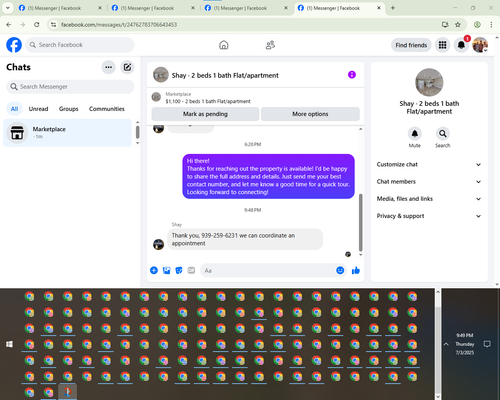Reload the page in Chrome
Image resolution: width=500 pixels, height=400 pixels.
tap(37, 24)
